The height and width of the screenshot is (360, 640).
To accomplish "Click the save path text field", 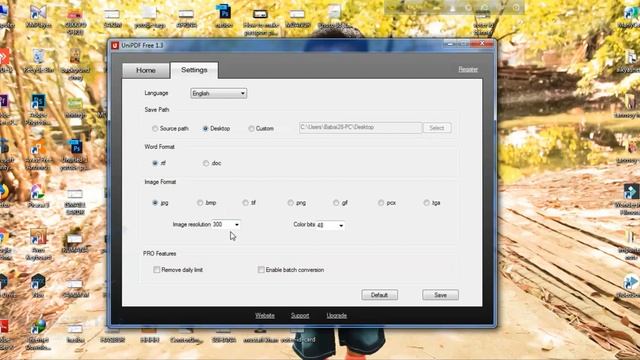I will 360,127.
